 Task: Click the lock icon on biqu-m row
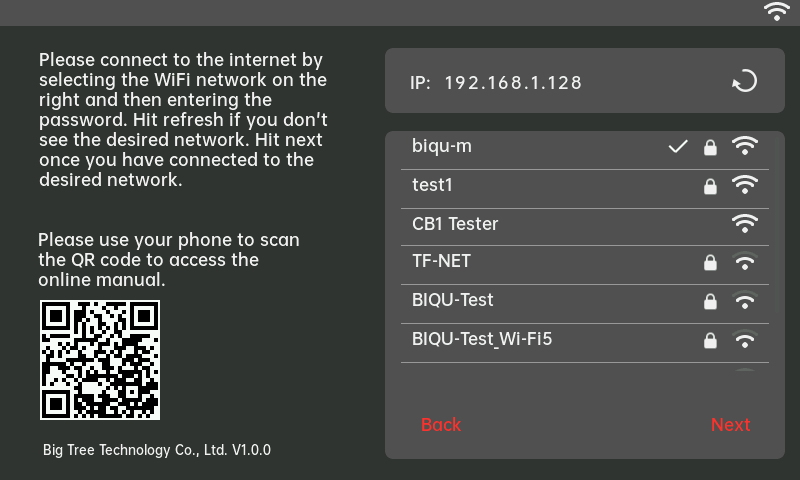tap(710, 148)
